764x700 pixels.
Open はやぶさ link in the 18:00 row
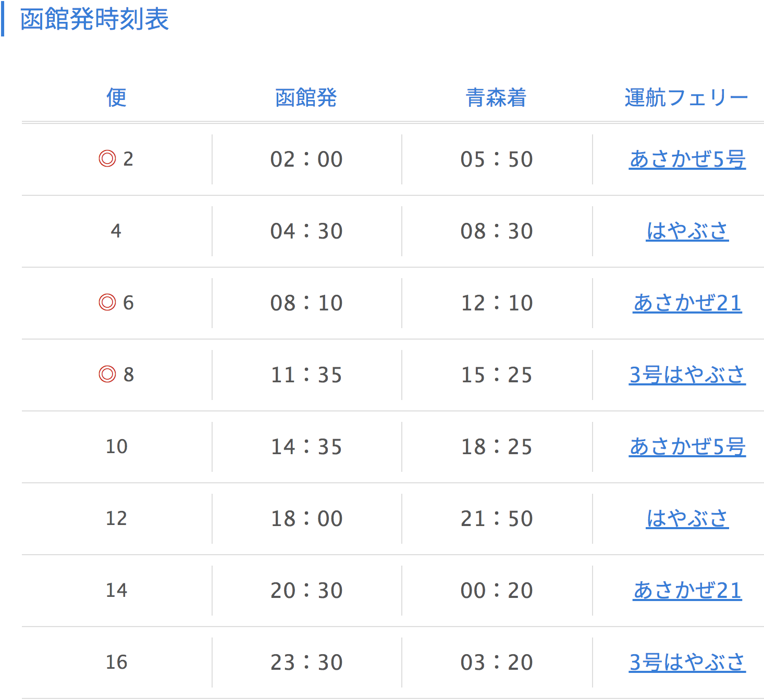pos(687,518)
